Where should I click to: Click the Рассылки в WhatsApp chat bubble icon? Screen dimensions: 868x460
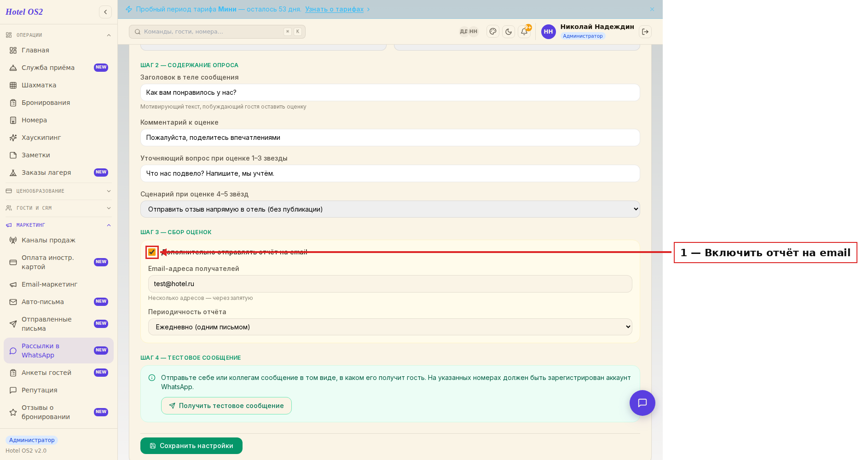(13, 351)
